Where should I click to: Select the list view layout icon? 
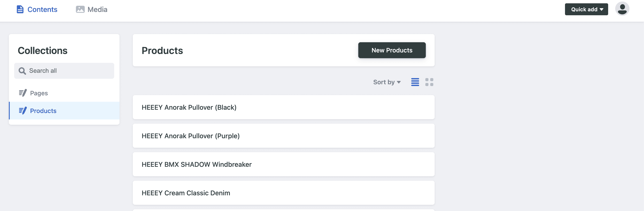pos(415,82)
